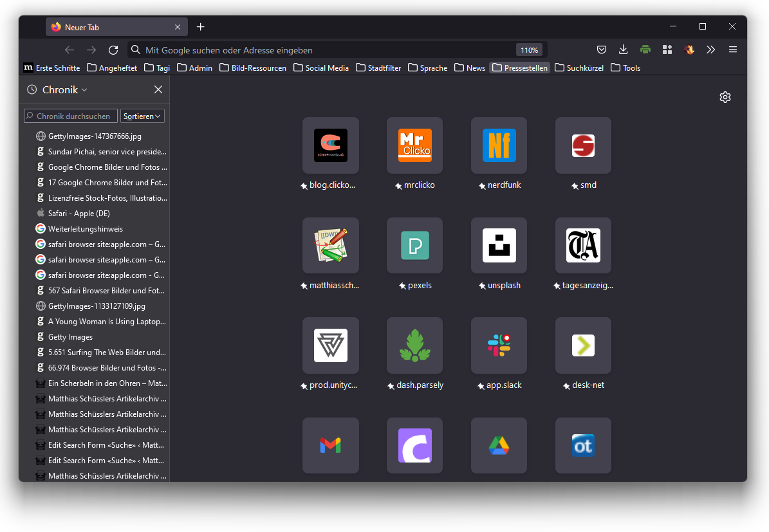Open the Pressestellen bookmark folder
Image resolution: width=769 pixels, height=532 pixels.
pyautogui.click(x=520, y=68)
